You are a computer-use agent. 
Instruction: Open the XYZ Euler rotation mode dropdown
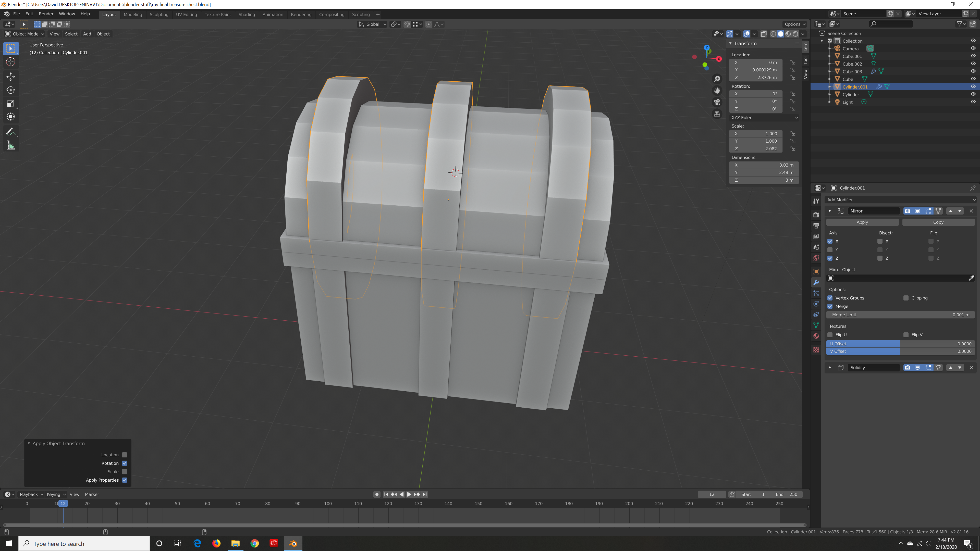(764, 118)
